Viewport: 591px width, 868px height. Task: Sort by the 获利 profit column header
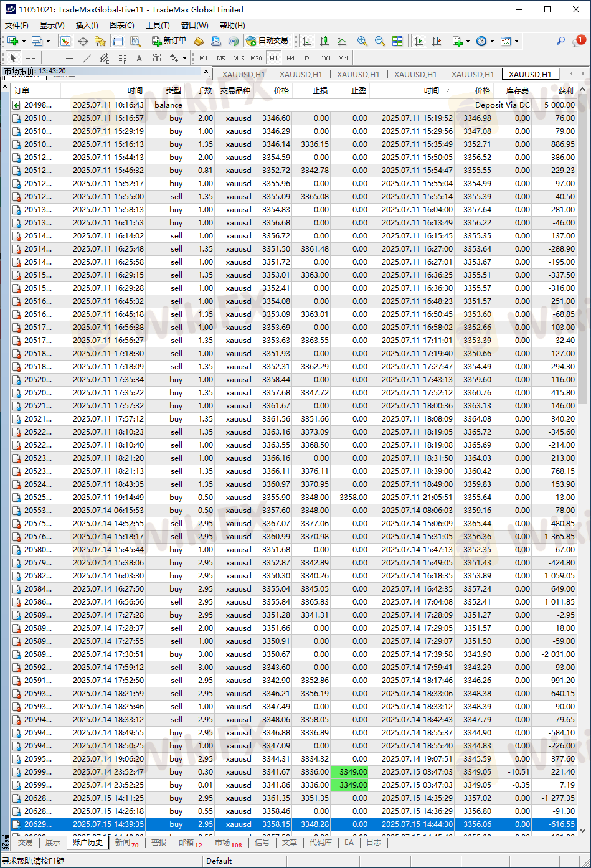tap(554, 90)
